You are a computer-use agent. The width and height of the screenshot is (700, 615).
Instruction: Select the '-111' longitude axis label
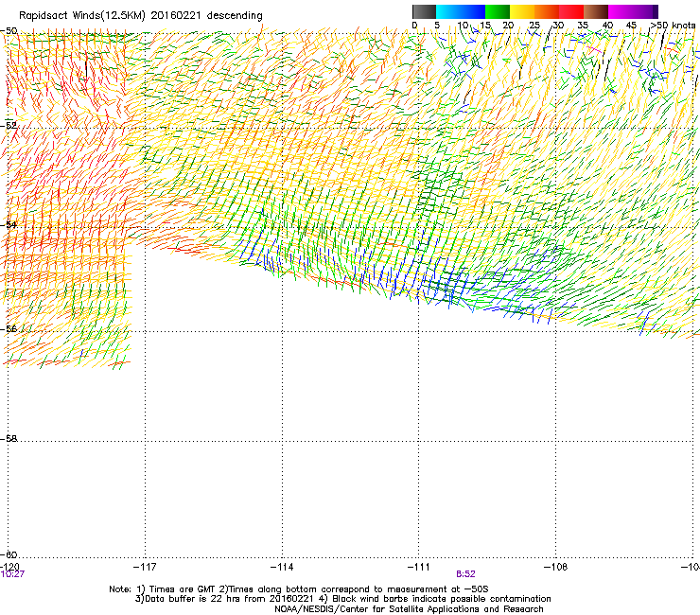[419, 567]
